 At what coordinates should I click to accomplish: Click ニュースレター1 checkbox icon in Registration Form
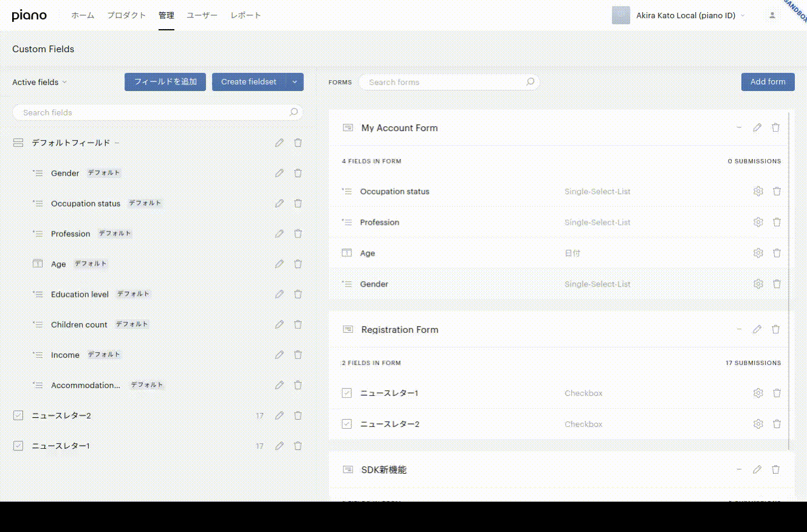[347, 393]
